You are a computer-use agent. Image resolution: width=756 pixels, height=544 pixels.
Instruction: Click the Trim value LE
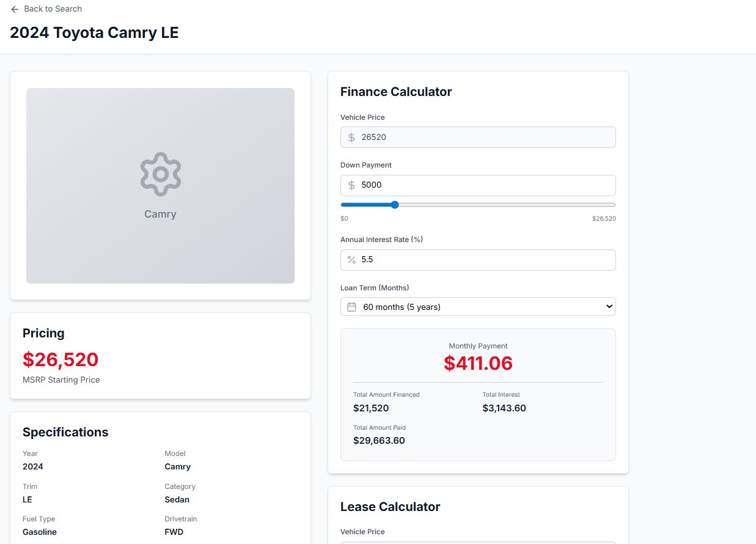(28, 499)
